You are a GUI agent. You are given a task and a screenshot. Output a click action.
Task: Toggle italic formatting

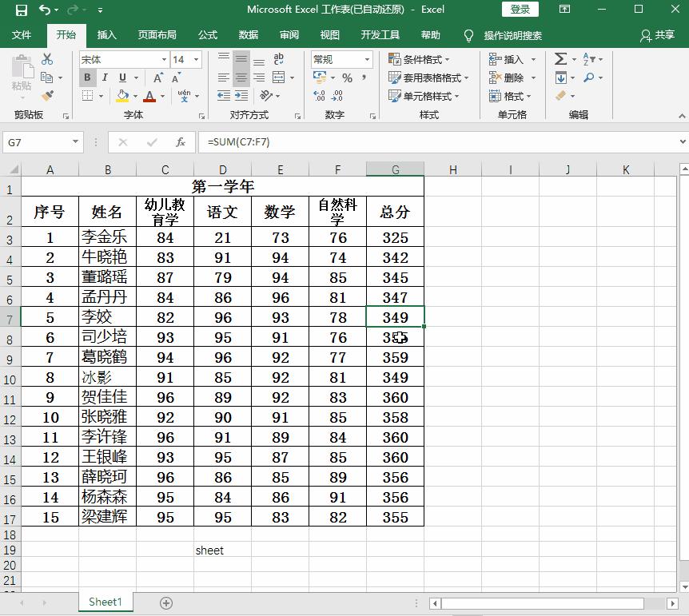click(x=105, y=77)
